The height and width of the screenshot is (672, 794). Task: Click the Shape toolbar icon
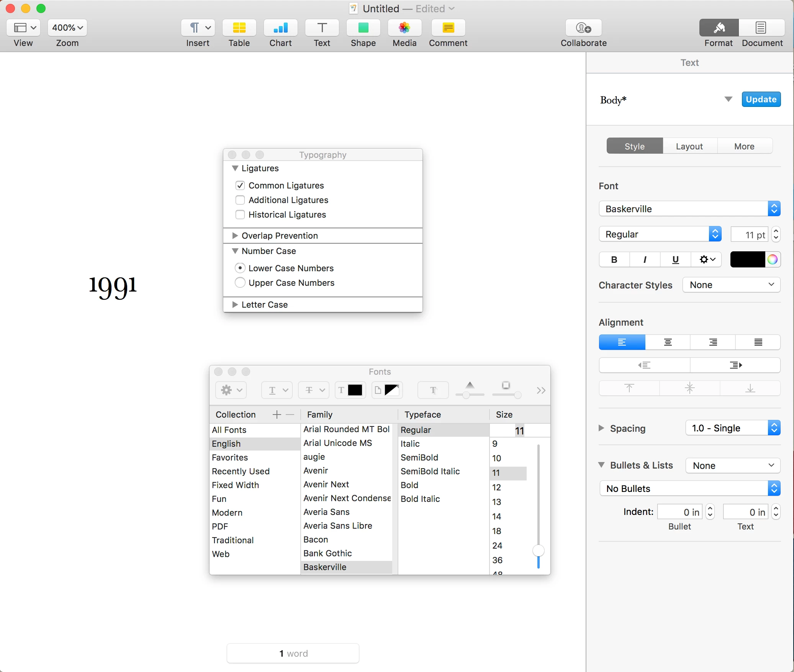click(363, 28)
